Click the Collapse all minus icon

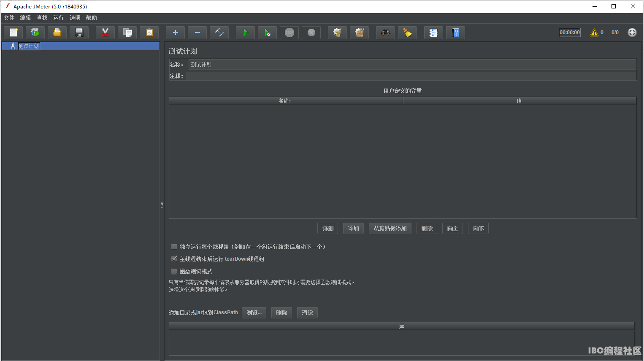197,32
